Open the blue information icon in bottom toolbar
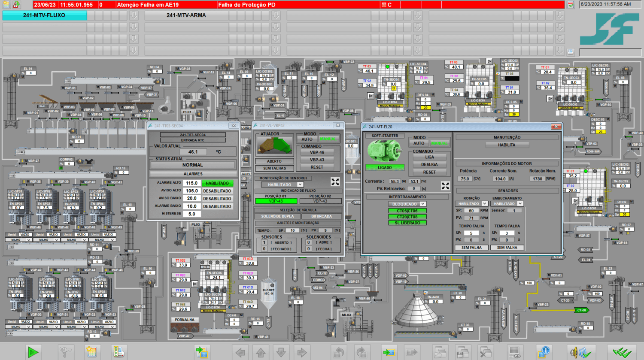The image size is (644, 360). point(544,352)
